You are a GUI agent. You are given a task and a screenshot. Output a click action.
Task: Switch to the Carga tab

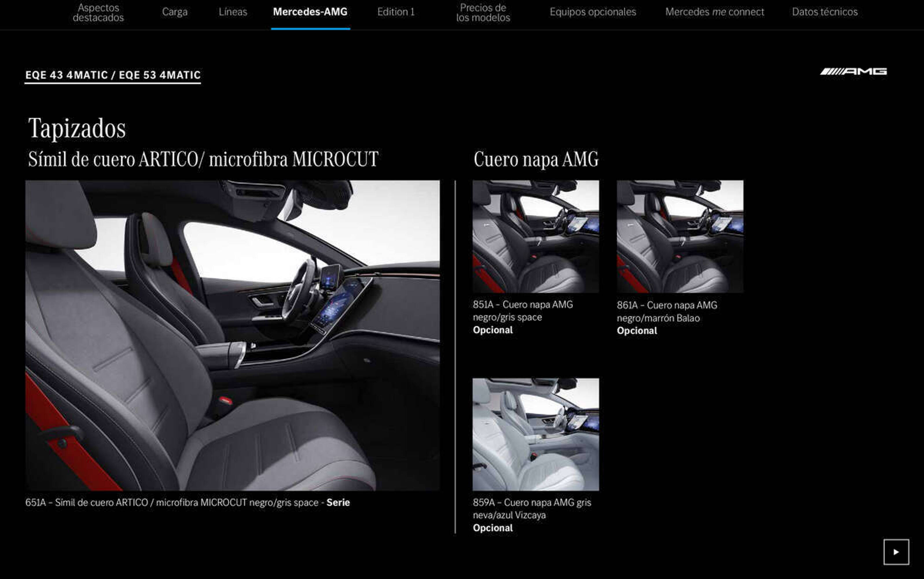pyautogui.click(x=175, y=12)
